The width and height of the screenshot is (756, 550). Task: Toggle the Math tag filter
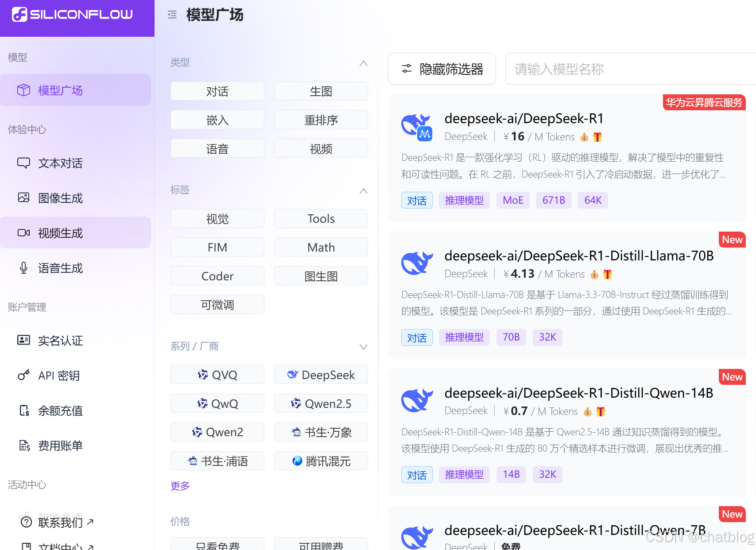click(321, 247)
